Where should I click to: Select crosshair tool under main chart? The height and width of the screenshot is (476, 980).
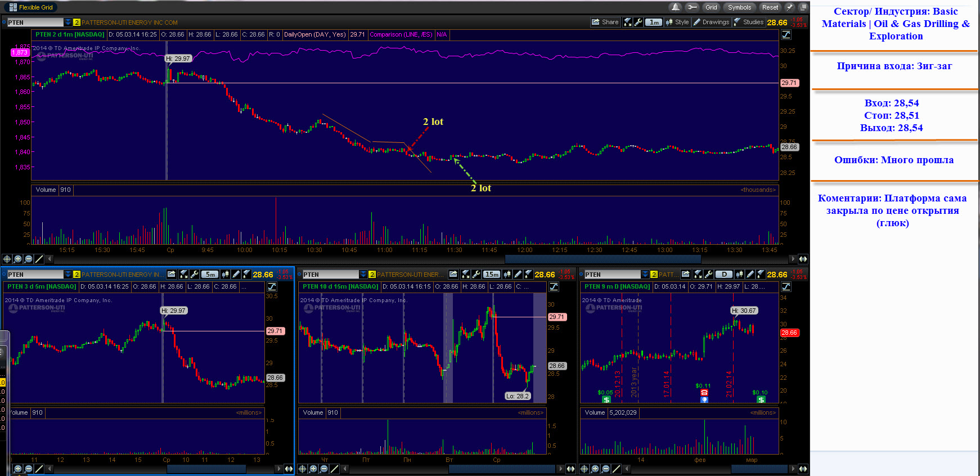point(7,259)
